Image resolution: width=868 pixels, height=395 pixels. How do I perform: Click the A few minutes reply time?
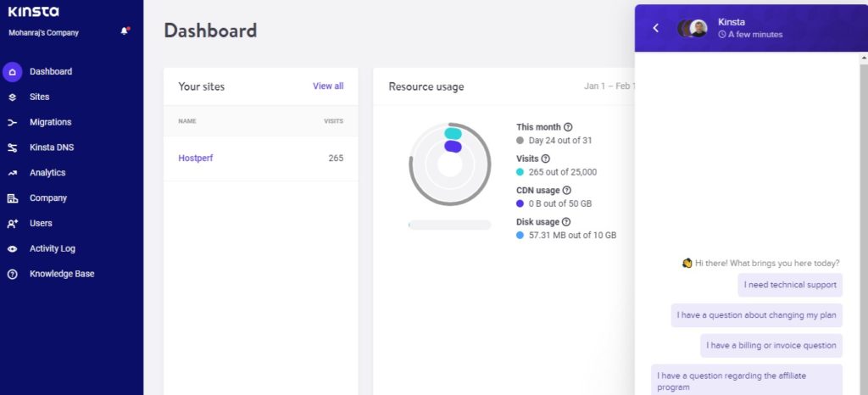751,34
